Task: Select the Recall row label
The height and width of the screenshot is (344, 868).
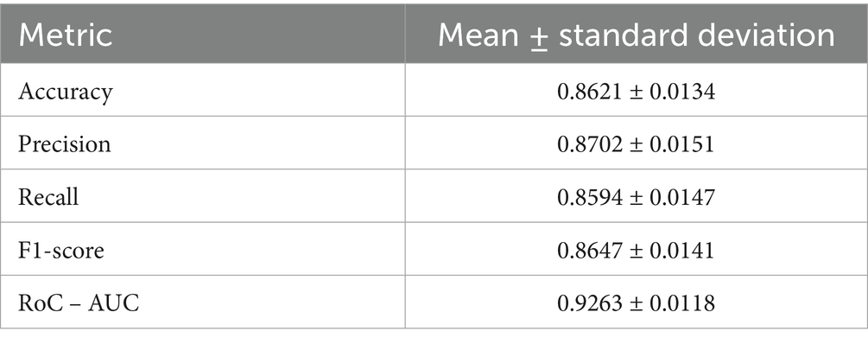Action: tap(48, 197)
